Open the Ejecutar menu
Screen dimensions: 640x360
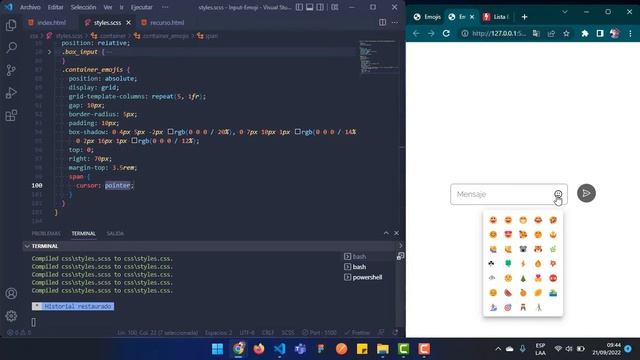click(x=141, y=7)
